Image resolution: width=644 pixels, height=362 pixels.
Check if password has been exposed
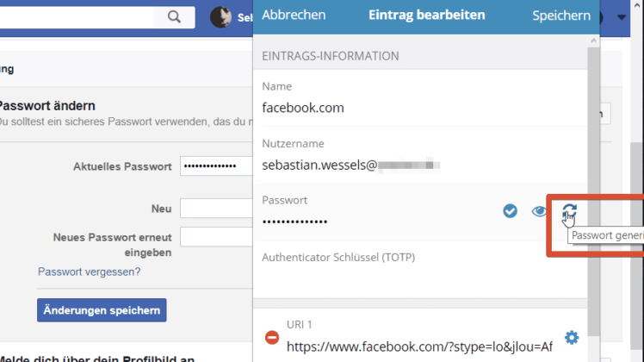point(511,210)
